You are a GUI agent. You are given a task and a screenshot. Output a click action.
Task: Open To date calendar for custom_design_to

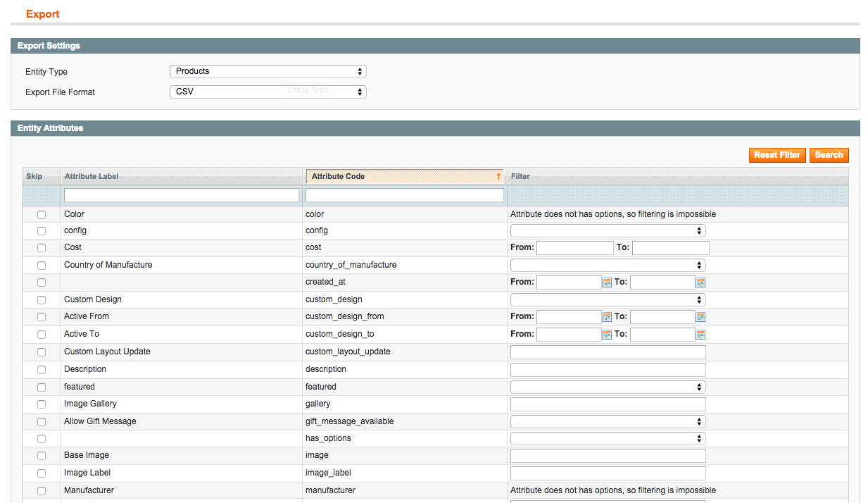(x=700, y=335)
